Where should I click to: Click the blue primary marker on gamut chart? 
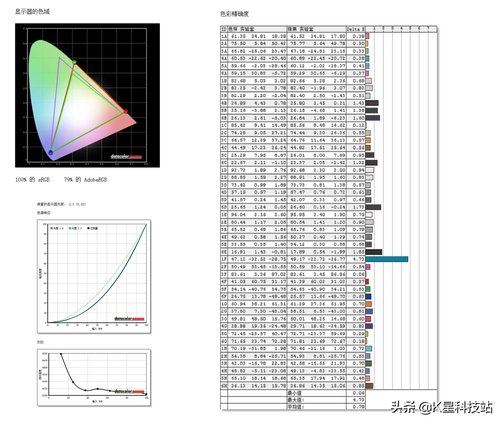tap(50, 152)
